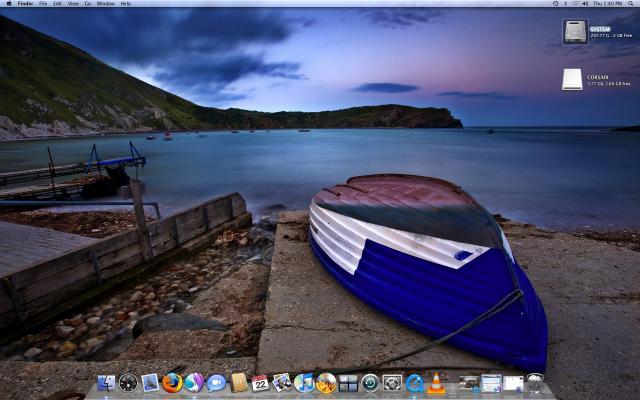Viewport: 640px width, 400px height.
Task: Select the CORSAIR external drive icon
Action: point(572,80)
